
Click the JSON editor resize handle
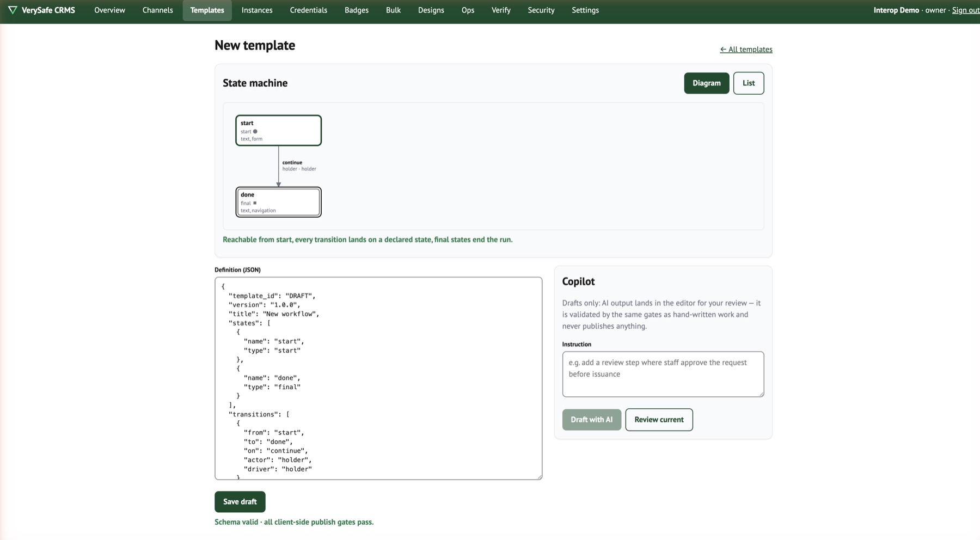click(x=539, y=476)
